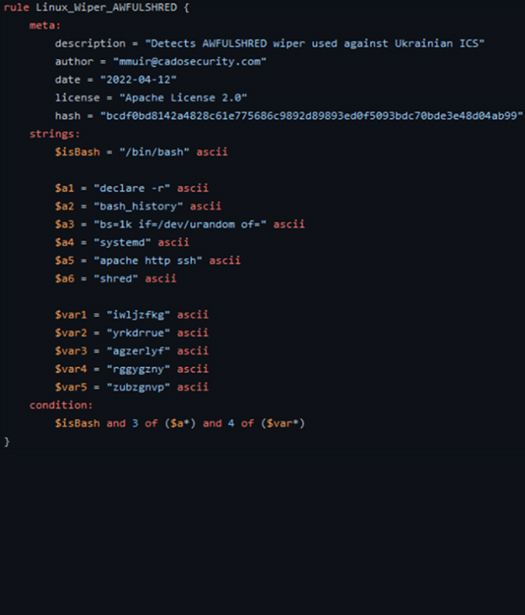Click ($var*) in the condition line
This screenshot has height=615, width=525.
(x=283, y=424)
